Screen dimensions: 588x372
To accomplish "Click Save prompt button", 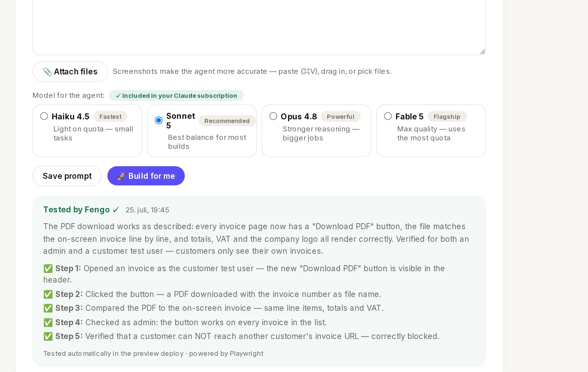I will pos(67,176).
